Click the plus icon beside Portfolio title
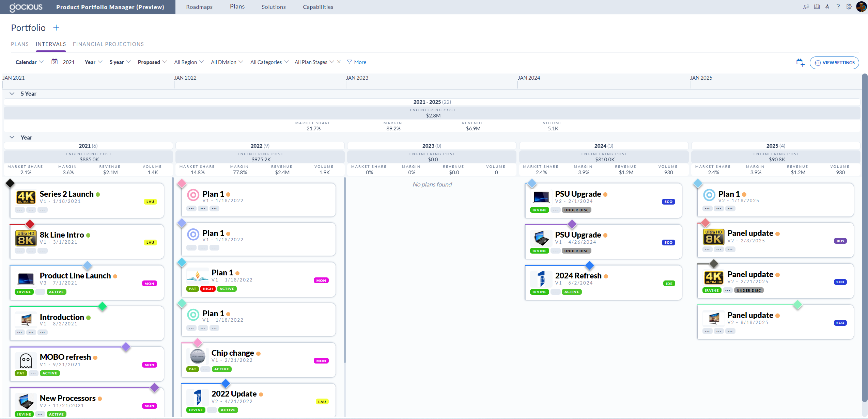The width and height of the screenshot is (868, 419). (57, 28)
